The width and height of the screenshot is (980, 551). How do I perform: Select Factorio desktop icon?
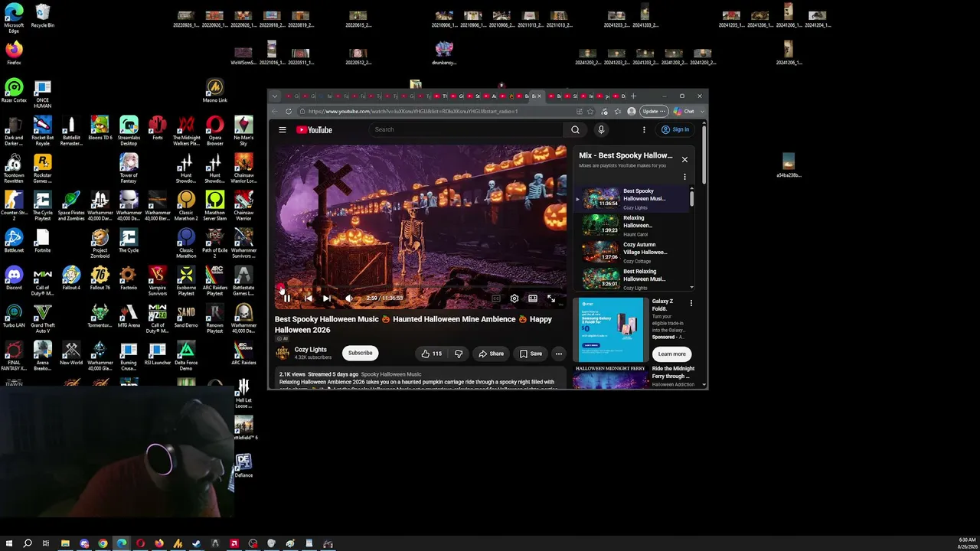pos(129,278)
